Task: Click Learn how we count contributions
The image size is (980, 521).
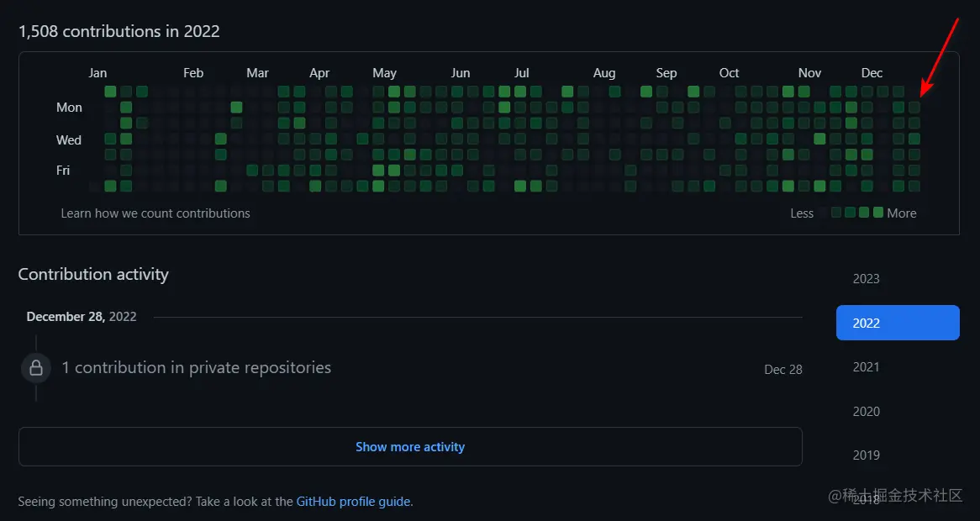Action: [155, 213]
